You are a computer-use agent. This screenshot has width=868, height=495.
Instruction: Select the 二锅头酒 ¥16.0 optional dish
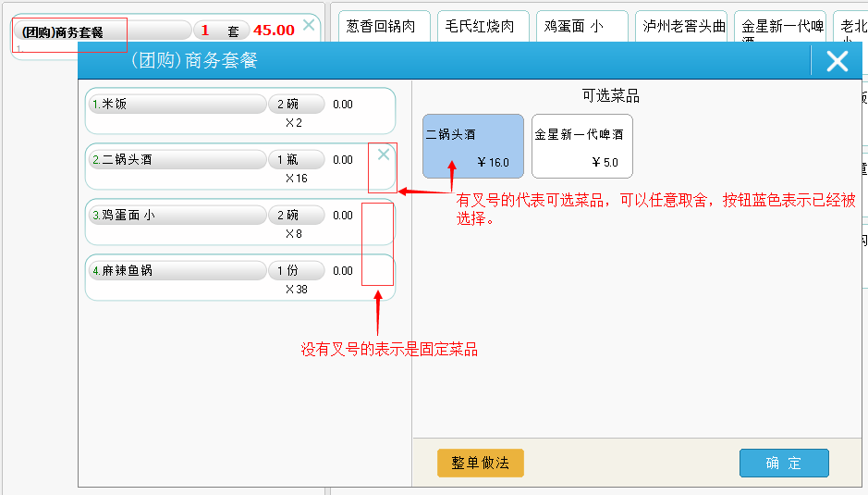coord(472,146)
